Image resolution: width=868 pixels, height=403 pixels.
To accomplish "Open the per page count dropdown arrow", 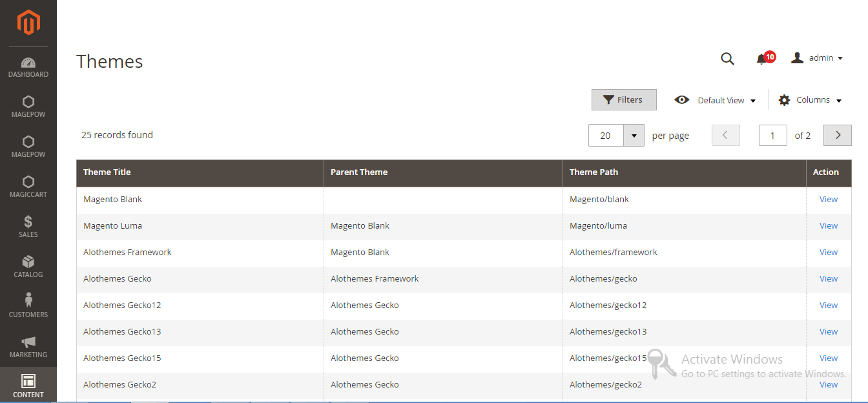I will pyautogui.click(x=634, y=136).
